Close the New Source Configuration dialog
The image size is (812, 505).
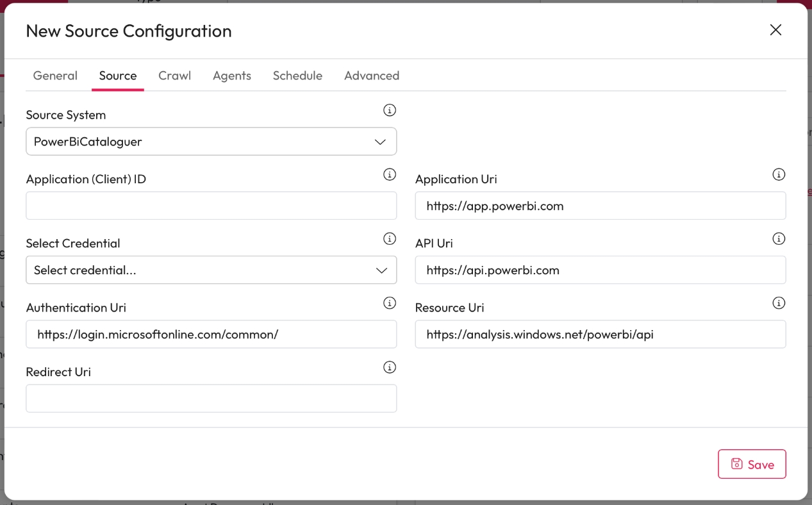(775, 30)
